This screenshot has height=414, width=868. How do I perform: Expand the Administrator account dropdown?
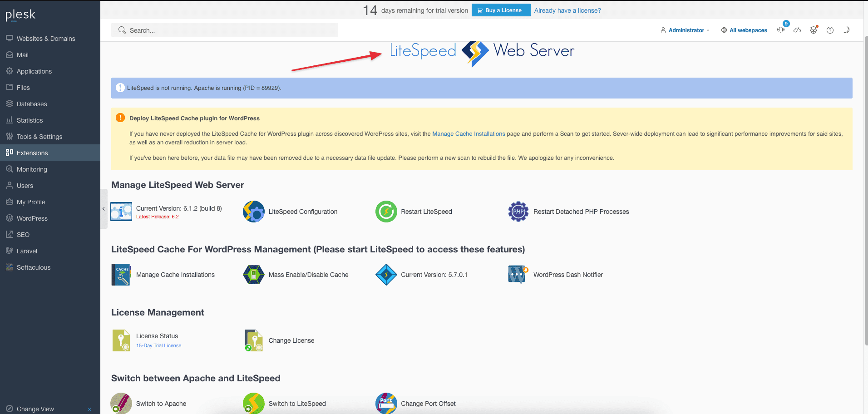click(685, 30)
